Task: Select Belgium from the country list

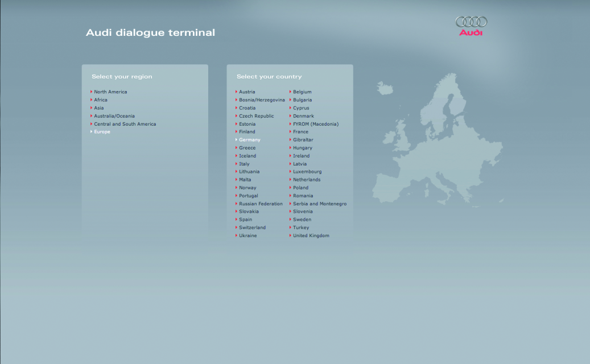Action: tap(302, 92)
